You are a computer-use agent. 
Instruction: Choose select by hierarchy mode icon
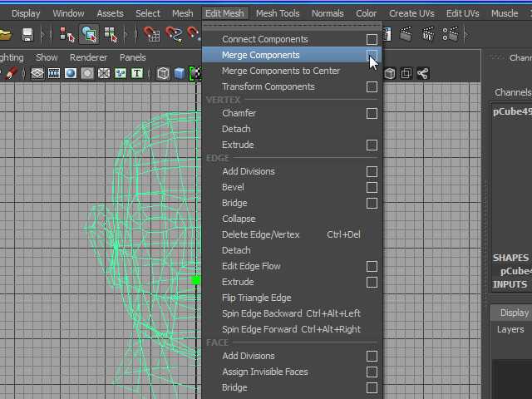click(66, 34)
